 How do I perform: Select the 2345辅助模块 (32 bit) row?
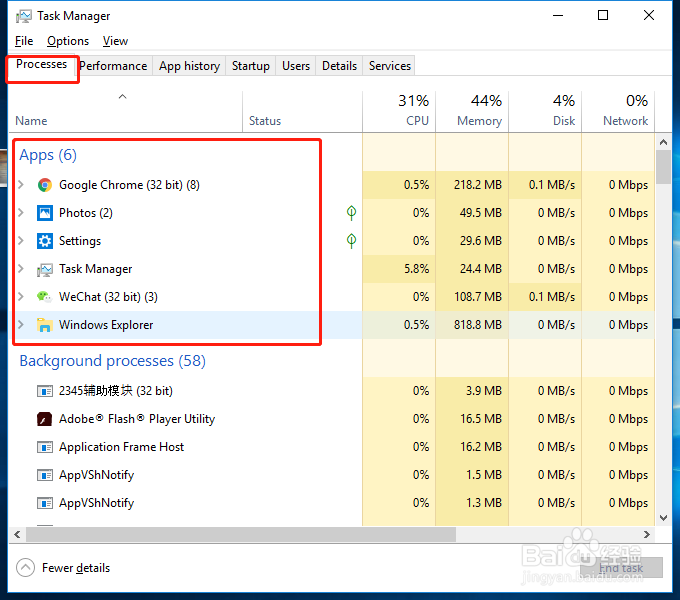click(332, 391)
